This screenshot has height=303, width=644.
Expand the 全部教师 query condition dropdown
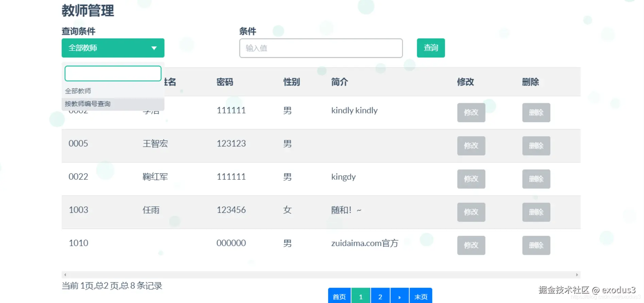113,48
